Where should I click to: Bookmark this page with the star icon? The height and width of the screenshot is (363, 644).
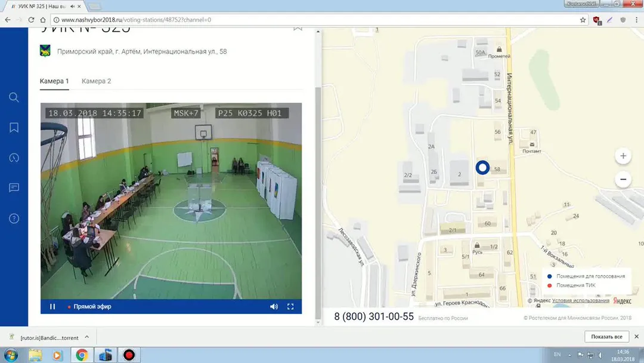click(583, 20)
